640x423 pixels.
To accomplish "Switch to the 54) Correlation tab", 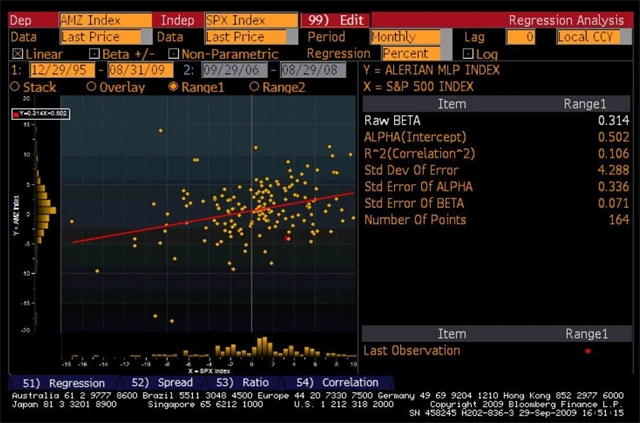I will point(337,382).
